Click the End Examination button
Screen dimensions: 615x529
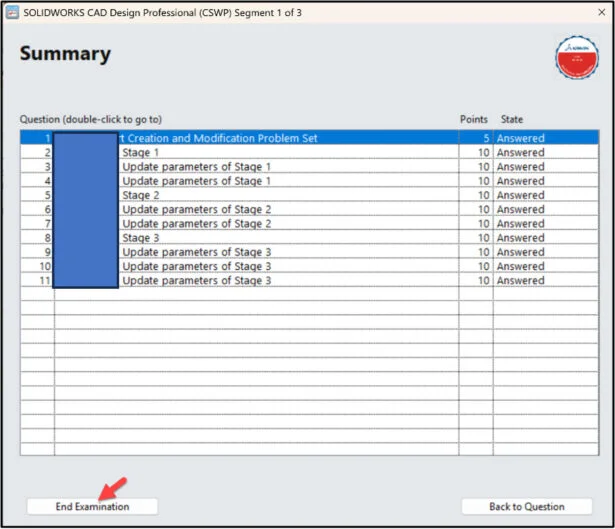[x=92, y=507]
